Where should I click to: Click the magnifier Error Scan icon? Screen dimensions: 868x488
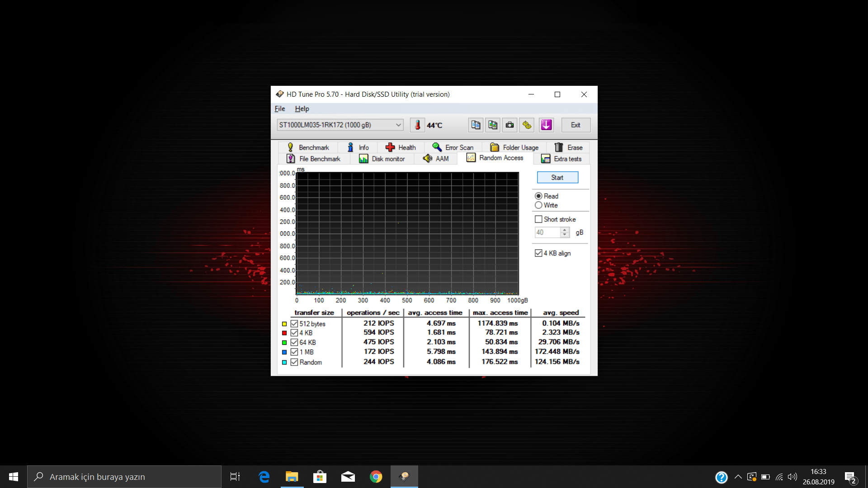437,147
